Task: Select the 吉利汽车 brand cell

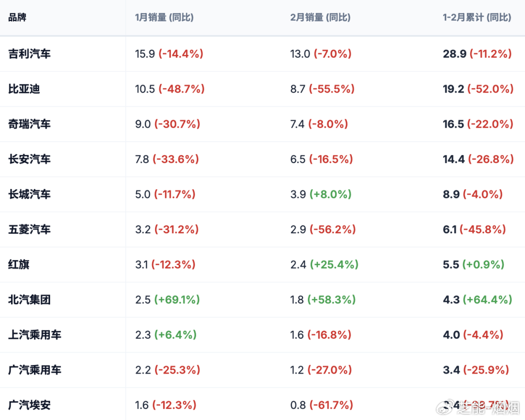Action: click(x=30, y=53)
